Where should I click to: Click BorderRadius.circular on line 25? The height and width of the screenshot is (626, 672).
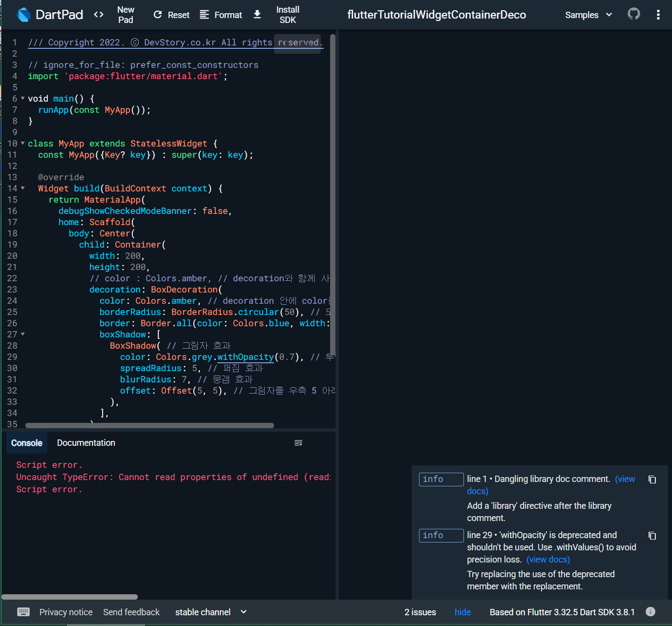click(225, 312)
